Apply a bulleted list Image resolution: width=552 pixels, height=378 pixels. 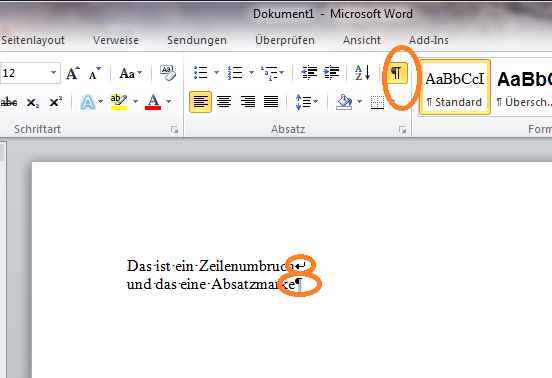201,73
